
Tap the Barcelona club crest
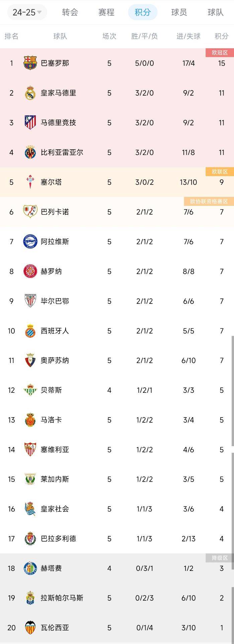point(30,63)
